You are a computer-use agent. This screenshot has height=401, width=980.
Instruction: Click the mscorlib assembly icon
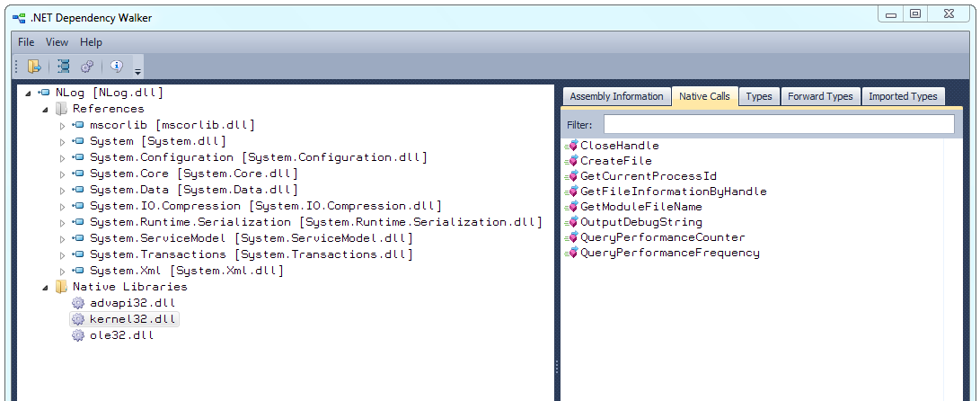click(77, 125)
